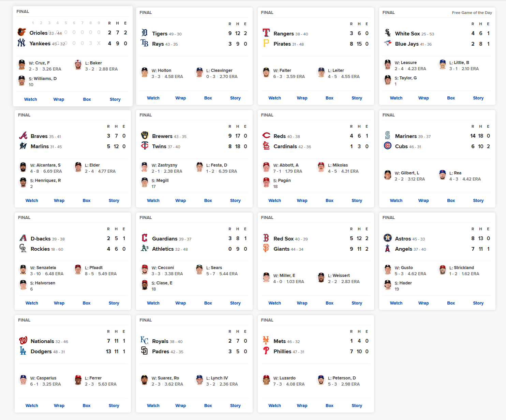The width and height of the screenshot is (506, 420).
Task: Click the Braves team logo
Action: [x=23, y=135]
